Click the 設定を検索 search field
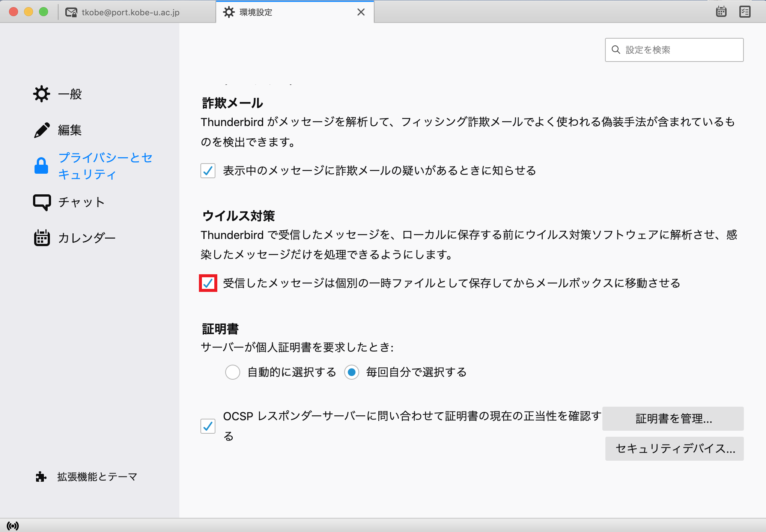The height and width of the screenshot is (532, 766). pos(674,50)
